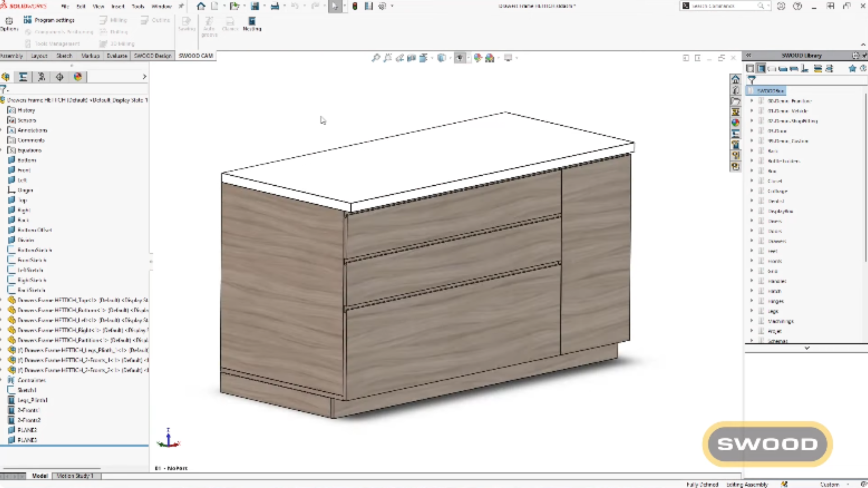Create a new document

coord(215,6)
